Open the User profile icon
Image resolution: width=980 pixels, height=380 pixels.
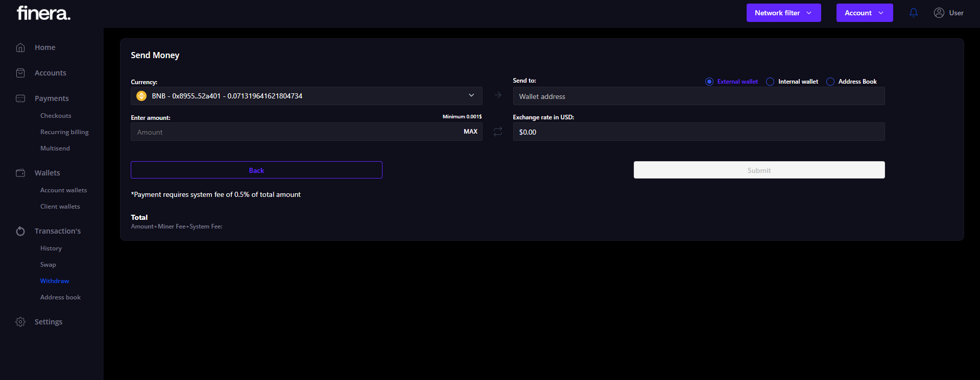[x=939, y=13]
